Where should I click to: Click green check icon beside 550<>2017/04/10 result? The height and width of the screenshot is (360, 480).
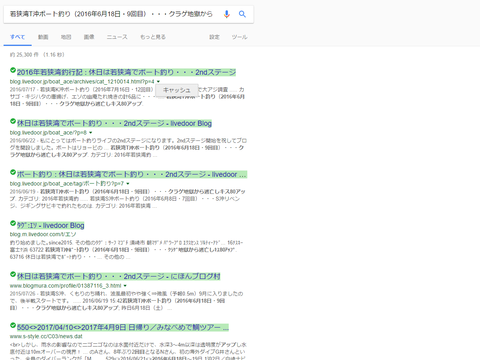[x=13, y=325]
